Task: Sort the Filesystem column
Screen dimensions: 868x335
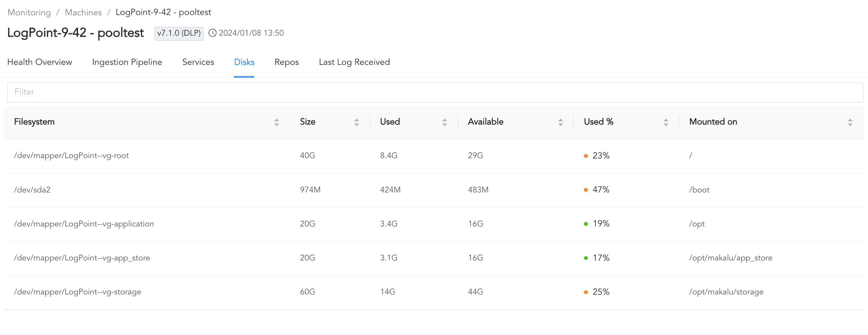Action: (276, 122)
